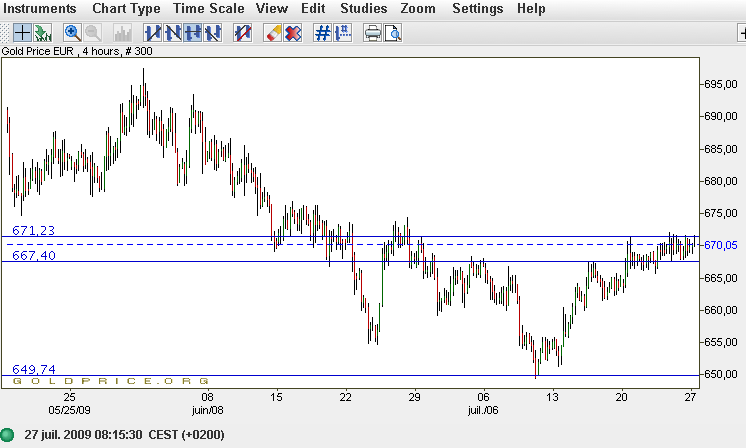
Task: Open print preview icon
Action: pos(393,33)
